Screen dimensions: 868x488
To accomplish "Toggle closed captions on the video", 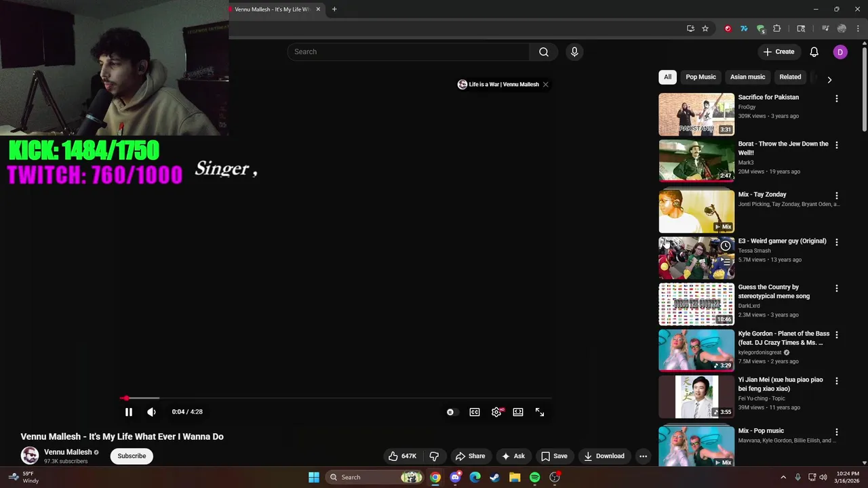I will click(x=475, y=412).
